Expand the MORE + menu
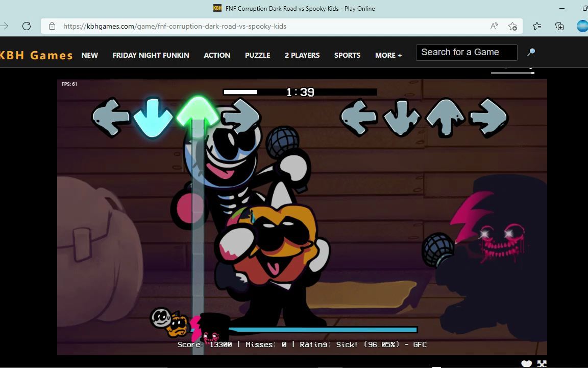 [388, 55]
